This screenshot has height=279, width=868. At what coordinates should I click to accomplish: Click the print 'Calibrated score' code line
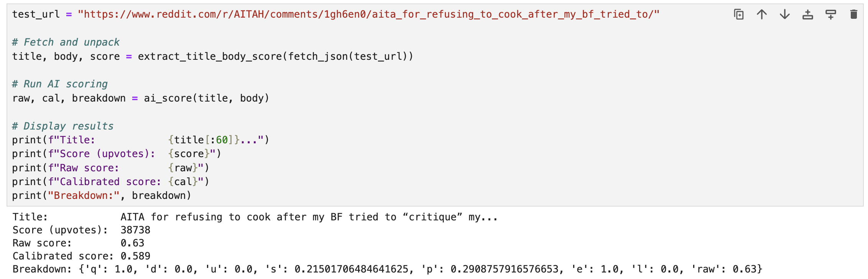pyautogui.click(x=110, y=182)
